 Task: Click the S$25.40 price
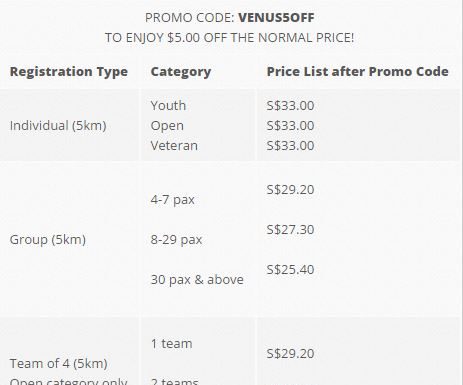(x=290, y=270)
